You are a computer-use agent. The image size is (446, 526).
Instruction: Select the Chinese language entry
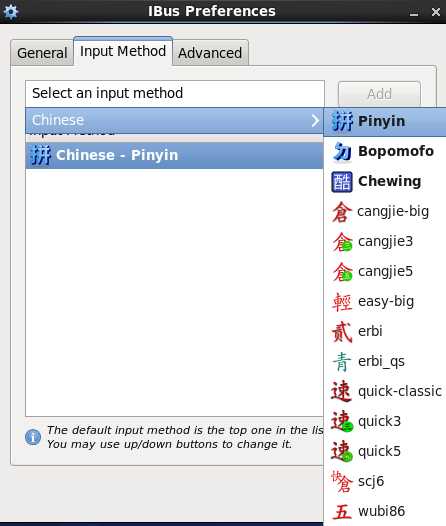174,120
